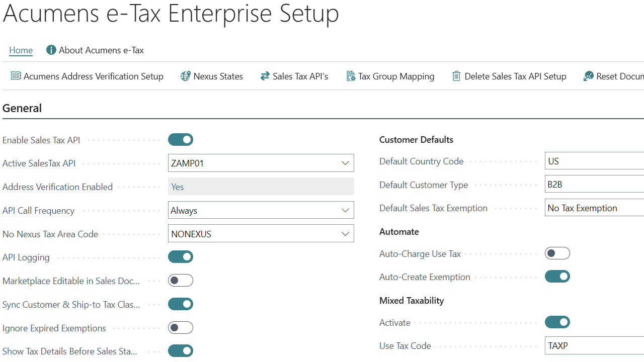Toggle Sync Customer & Ship-to Tax Class

[181, 304]
